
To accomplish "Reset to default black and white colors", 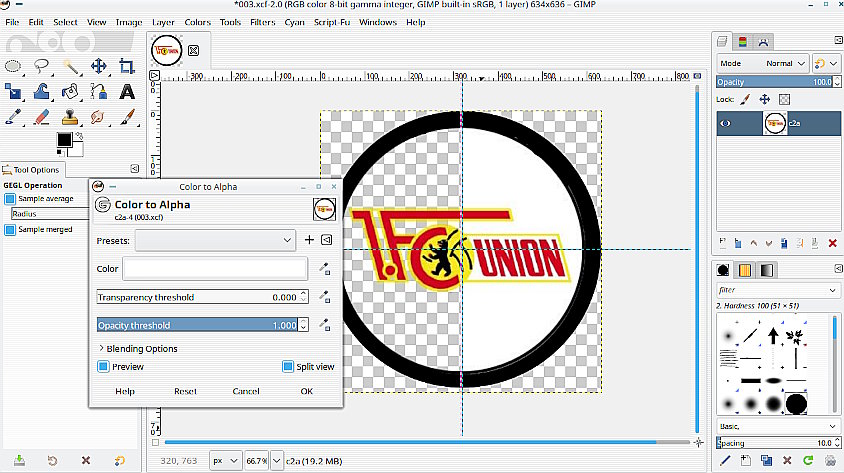I will click(60, 153).
